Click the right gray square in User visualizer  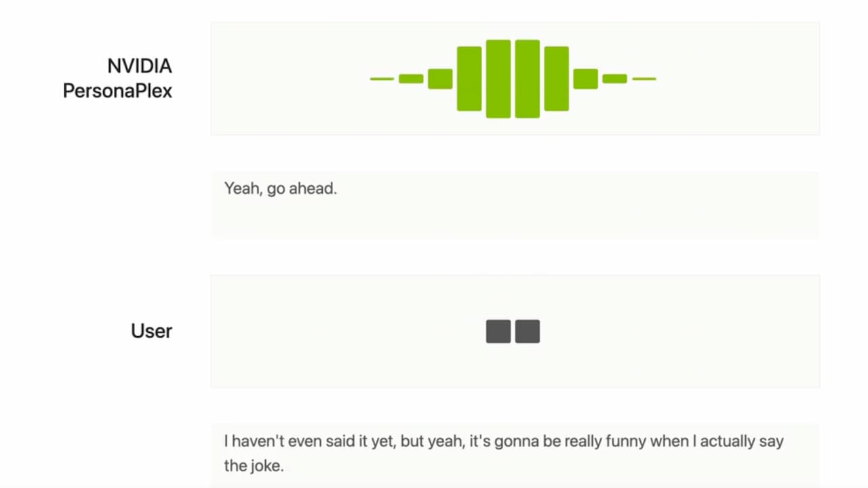click(x=528, y=331)
